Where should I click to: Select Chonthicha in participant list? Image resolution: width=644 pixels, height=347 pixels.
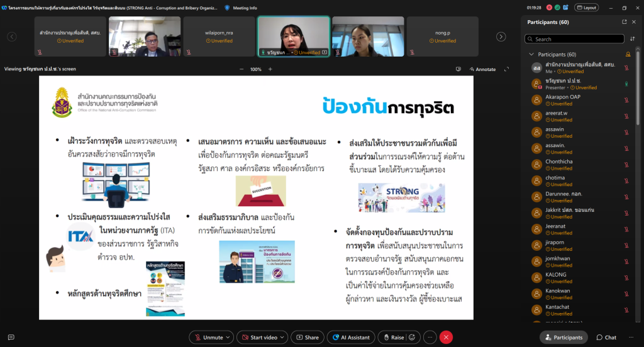tap(580, 165)
